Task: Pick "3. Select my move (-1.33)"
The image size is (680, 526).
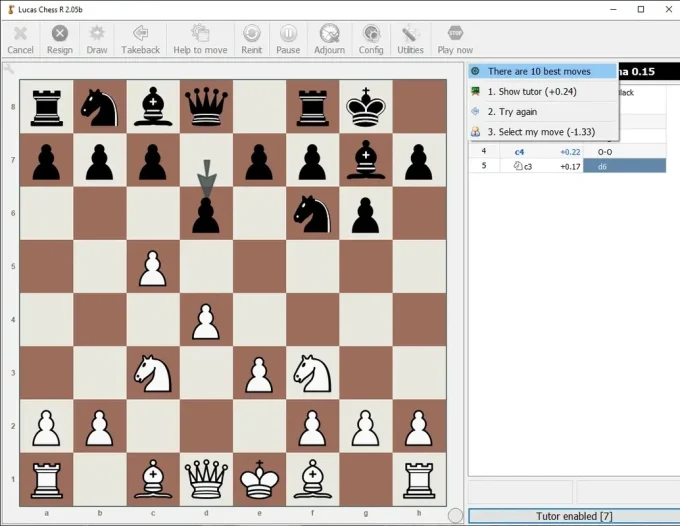Action: pos(540,132)
